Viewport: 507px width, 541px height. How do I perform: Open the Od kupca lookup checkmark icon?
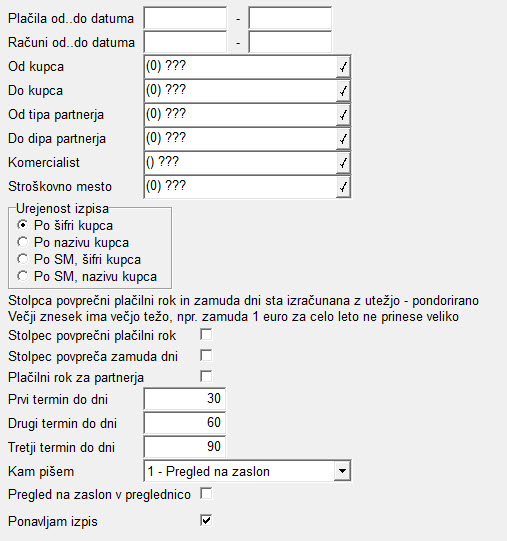[343, 67]
